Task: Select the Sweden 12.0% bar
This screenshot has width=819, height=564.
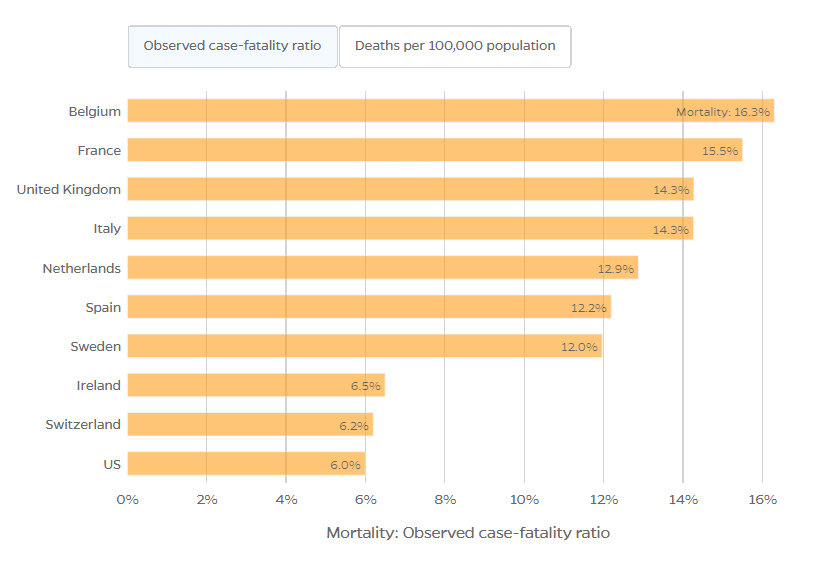Action: pos(365,346)
